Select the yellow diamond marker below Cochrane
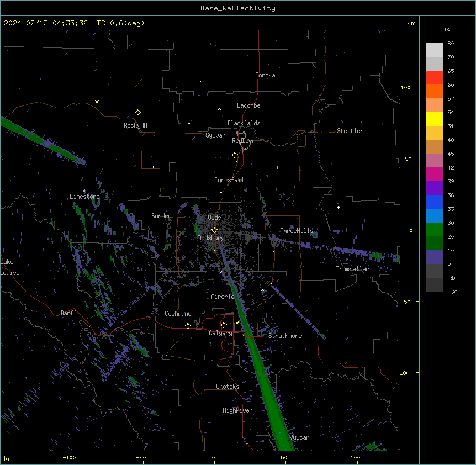The height and width of the screenshot is (465, 476). tap(188, 326)
